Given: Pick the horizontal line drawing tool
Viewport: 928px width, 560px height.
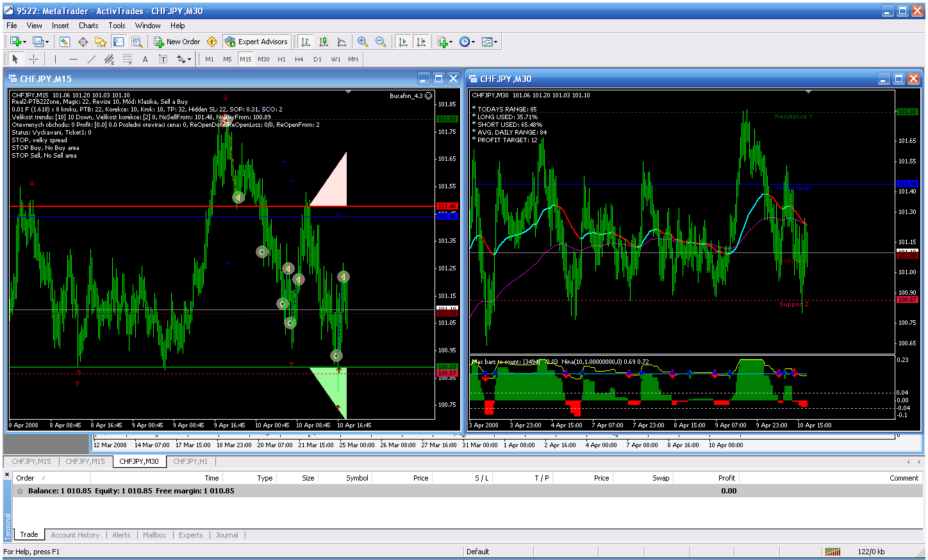Looking at the screenshot, I should pyautogui.click(x=73, y=59).
